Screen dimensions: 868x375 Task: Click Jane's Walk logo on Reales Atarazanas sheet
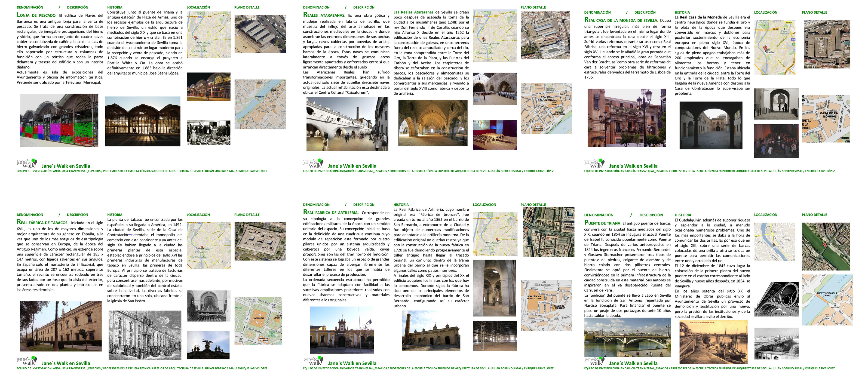click(x=313, y=163)
